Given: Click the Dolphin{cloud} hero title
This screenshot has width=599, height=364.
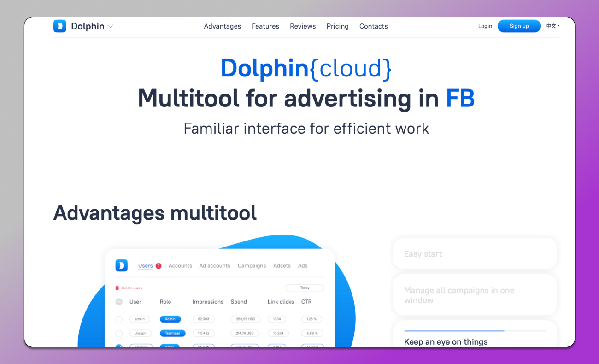Looking at the screenshot, I should [x=306, y=68].
